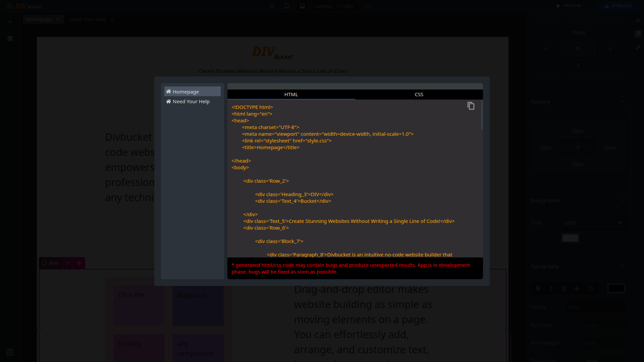
Task: Collapse the Typography section
Action: pos(623,266)
